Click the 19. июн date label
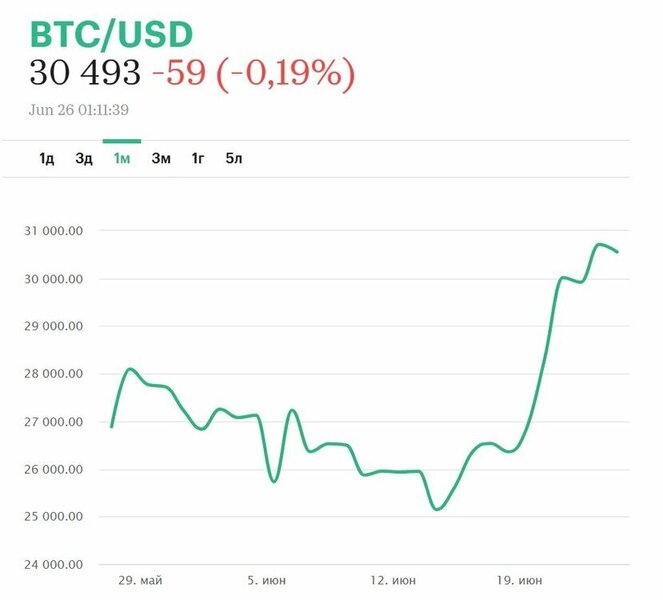This screenshot has width=663, height=600. (x=519, y=580)
